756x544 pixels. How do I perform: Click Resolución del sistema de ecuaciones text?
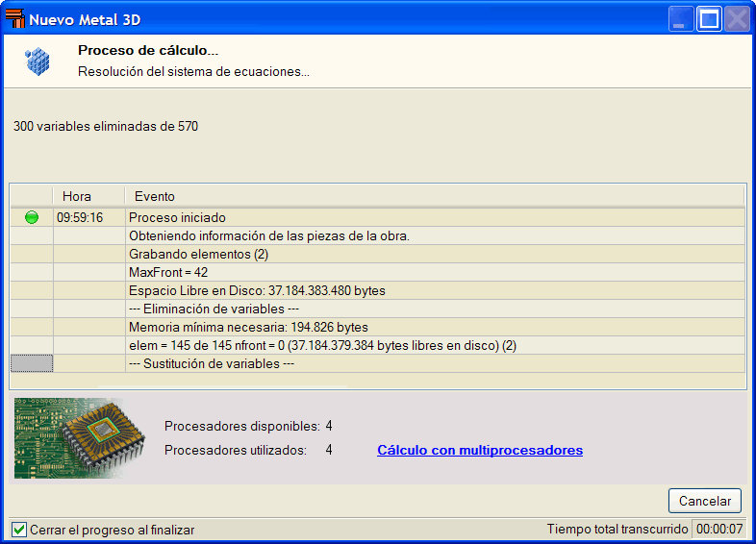click(194, 72)
